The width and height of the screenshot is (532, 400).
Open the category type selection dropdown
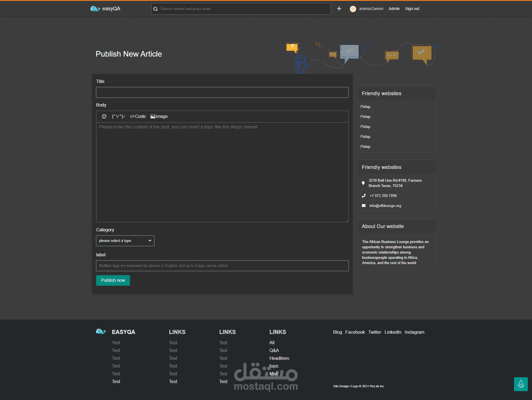coord(125,240)
